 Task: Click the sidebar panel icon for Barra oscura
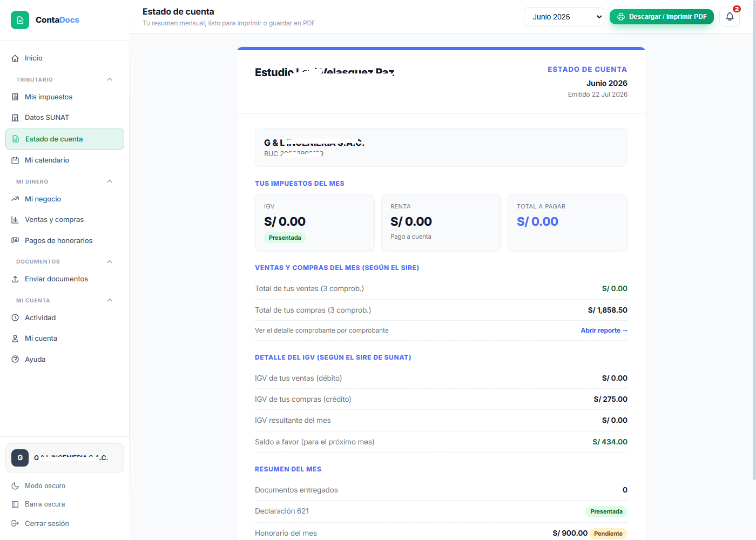pyautogui.click(x=15, y=504)
